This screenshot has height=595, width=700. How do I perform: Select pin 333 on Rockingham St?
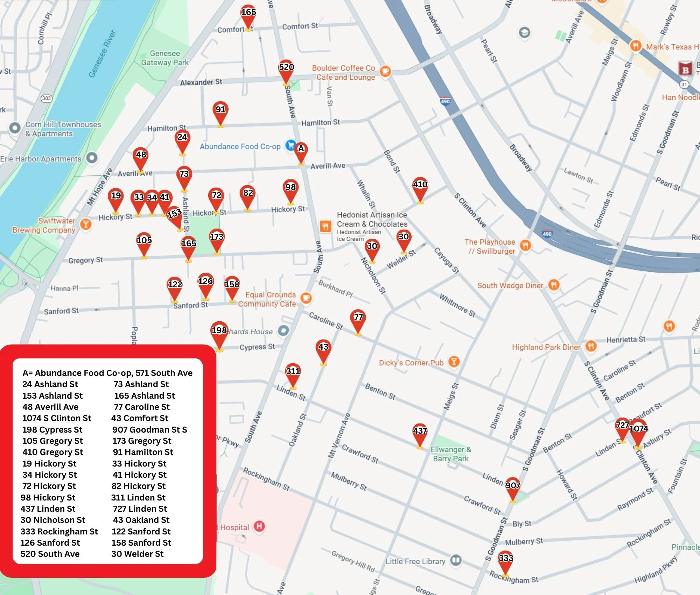coord(505,561)
